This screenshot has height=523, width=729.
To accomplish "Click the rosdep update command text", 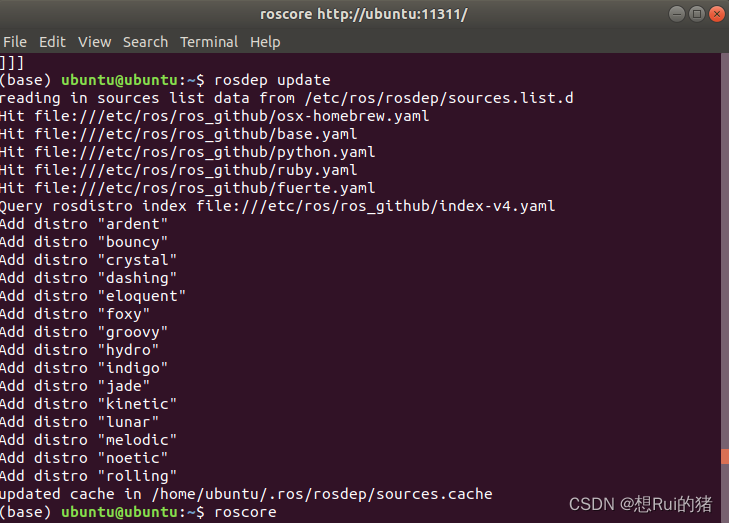I will coord(272,80).
